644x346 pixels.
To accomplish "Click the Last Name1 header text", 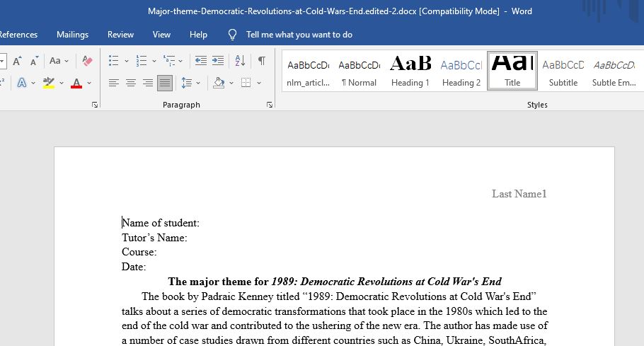I will tap(519, 194).
